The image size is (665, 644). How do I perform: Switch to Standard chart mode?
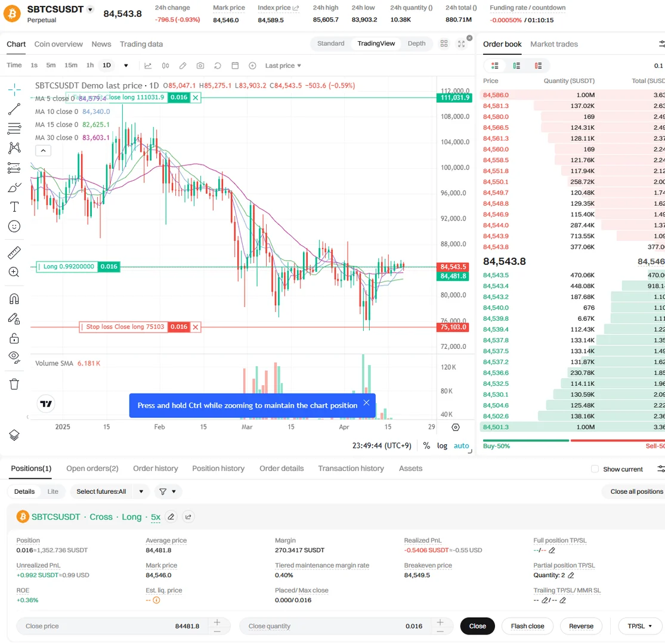(x=331, y=44)
